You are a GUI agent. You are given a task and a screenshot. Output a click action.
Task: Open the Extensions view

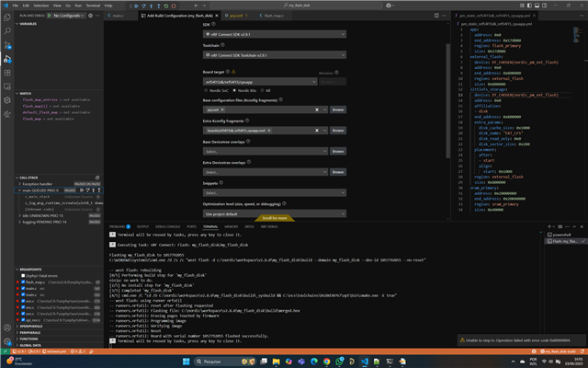tap(7, 73)
